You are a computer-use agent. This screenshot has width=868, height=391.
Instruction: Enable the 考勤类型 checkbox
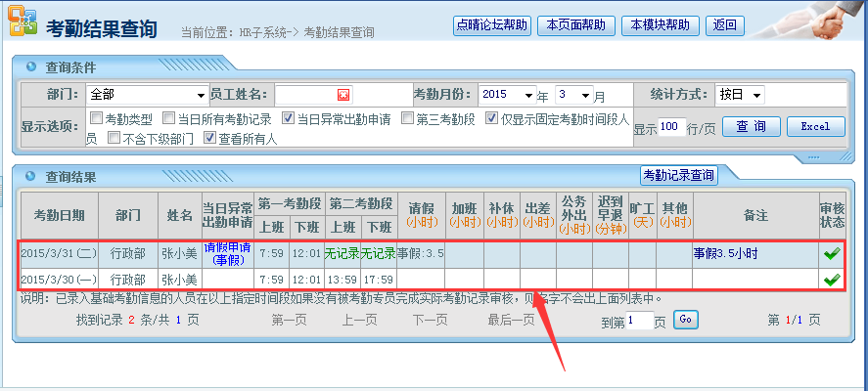coord(96,118)
